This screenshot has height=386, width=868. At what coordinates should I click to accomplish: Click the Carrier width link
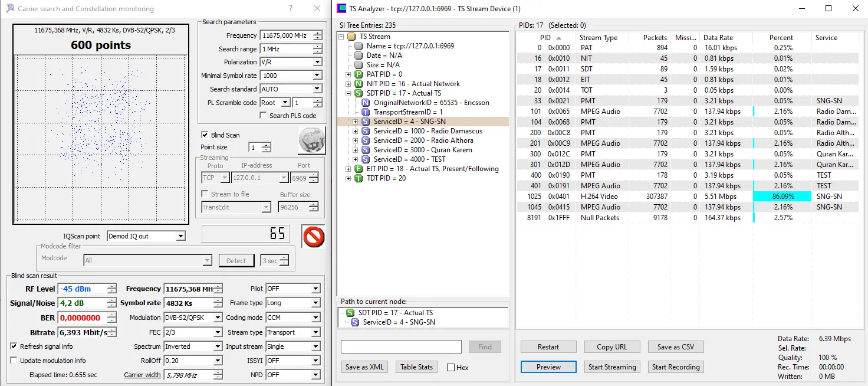coord(142,375)
